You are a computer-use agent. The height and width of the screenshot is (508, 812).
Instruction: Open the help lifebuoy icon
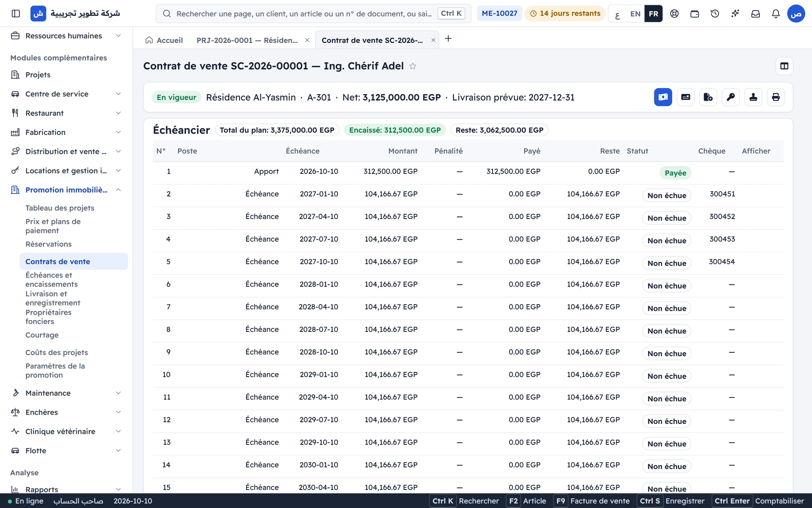click(674, 14)
